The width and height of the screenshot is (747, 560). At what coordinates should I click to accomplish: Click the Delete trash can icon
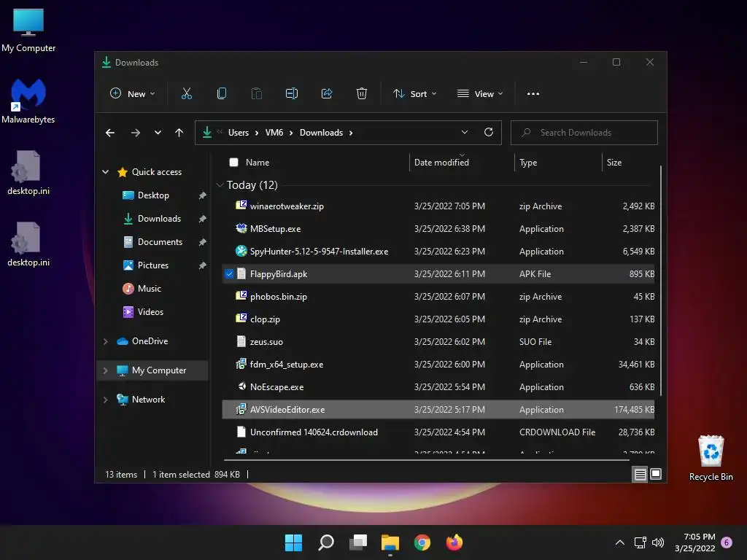tap(362, 93)
